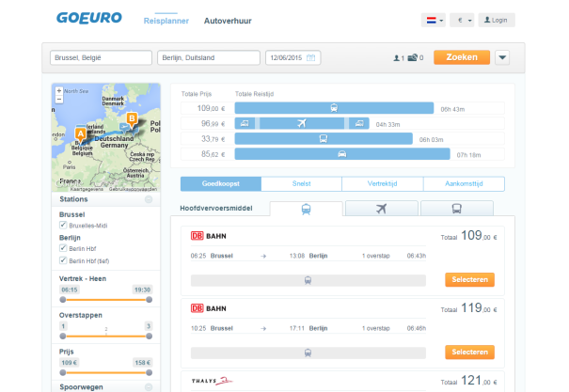Click DB Bahn logo of 119,00 € result
The image size is (569, 392).
[208, 308]
